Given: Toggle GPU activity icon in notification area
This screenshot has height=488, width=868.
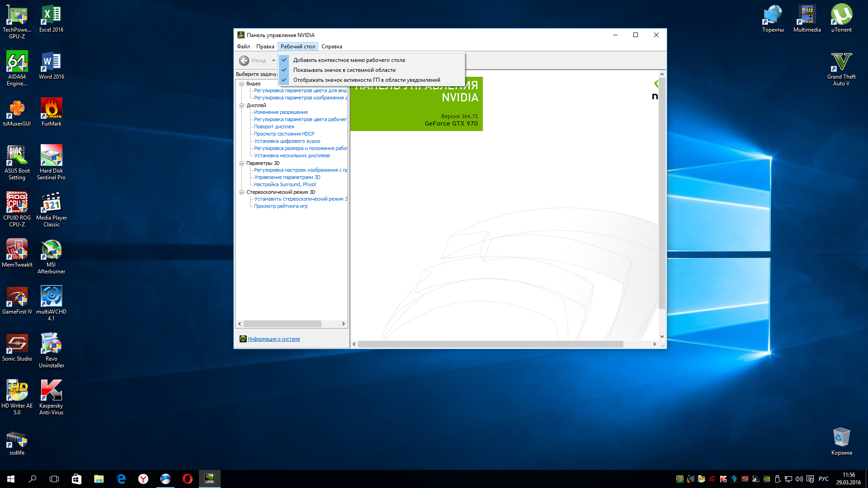Looking at the screenshot, I should coord(366,80).
